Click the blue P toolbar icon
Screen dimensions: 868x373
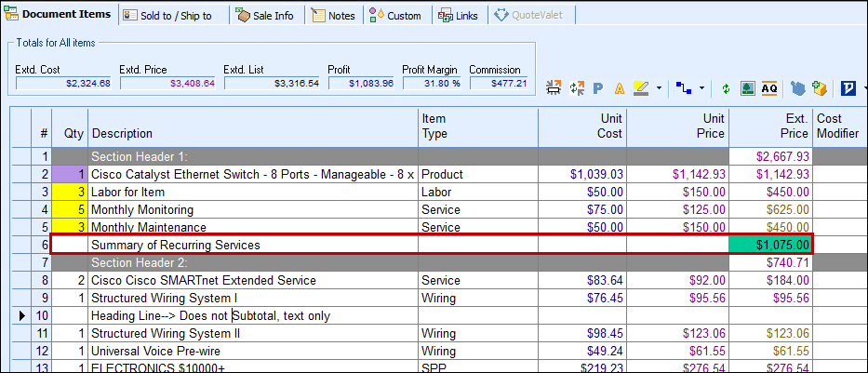coord(598,88)
